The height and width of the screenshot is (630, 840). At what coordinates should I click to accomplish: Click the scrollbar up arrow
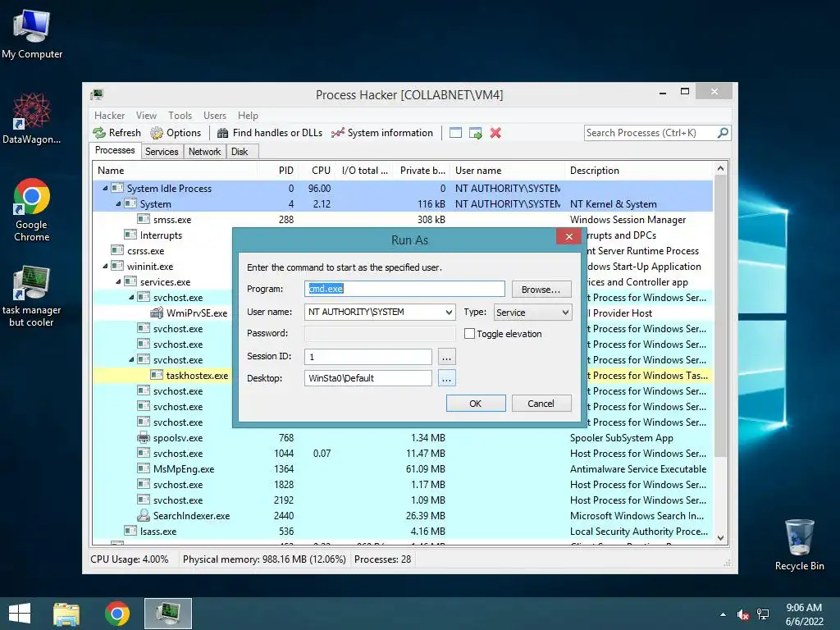coord(720,168)
